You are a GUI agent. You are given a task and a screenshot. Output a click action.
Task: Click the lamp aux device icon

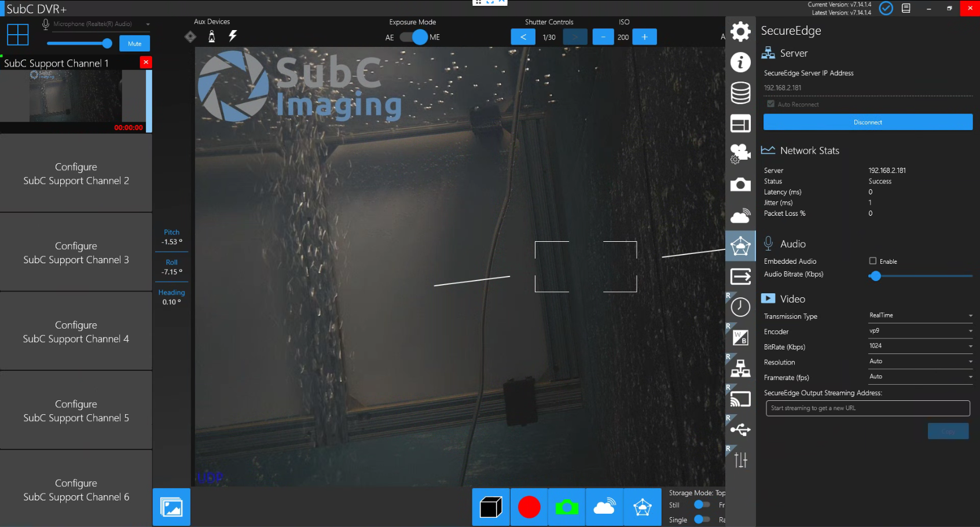pyautogui.click(x=211, y=37)
